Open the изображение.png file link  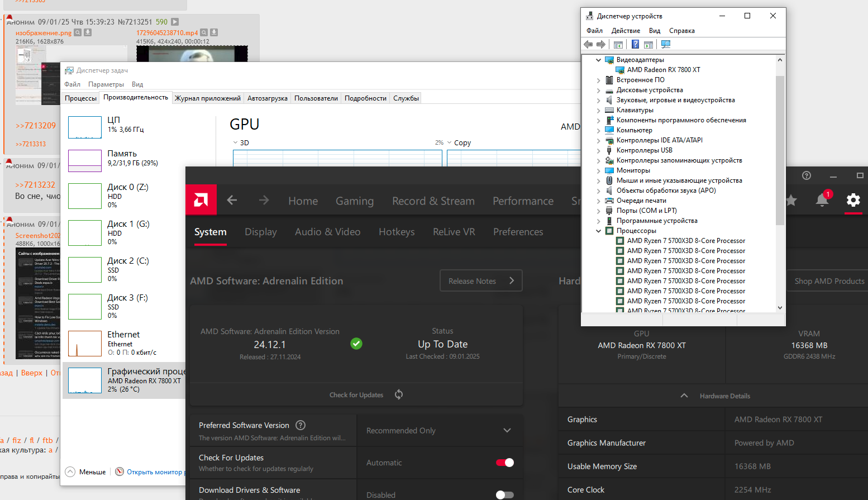[44, 33]
